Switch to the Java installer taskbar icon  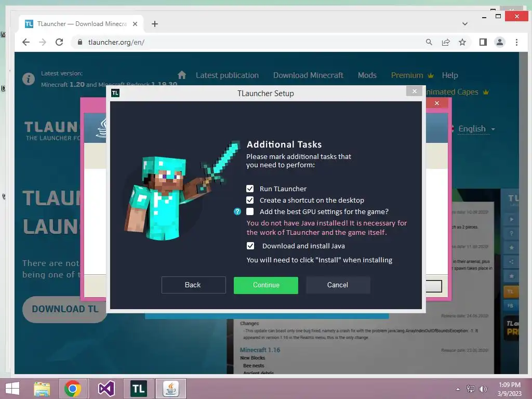tap(170, 389)
